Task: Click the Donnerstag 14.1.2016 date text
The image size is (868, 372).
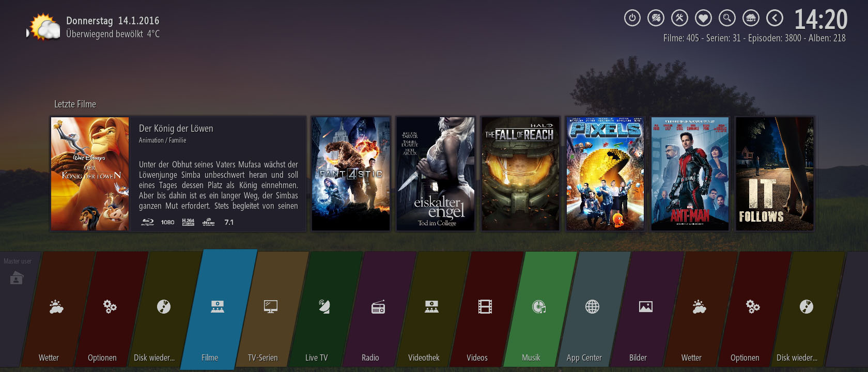Action: click(113, 21)
